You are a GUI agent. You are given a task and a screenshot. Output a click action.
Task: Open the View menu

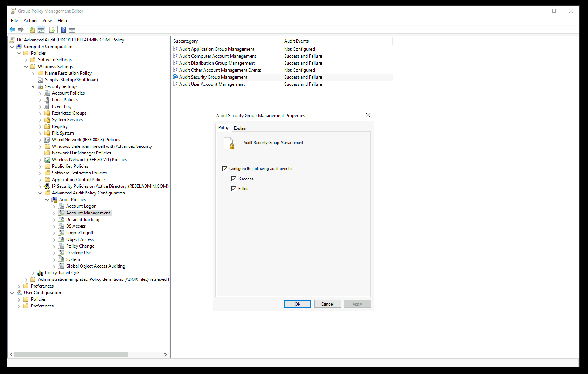click(x=47, y=21)
